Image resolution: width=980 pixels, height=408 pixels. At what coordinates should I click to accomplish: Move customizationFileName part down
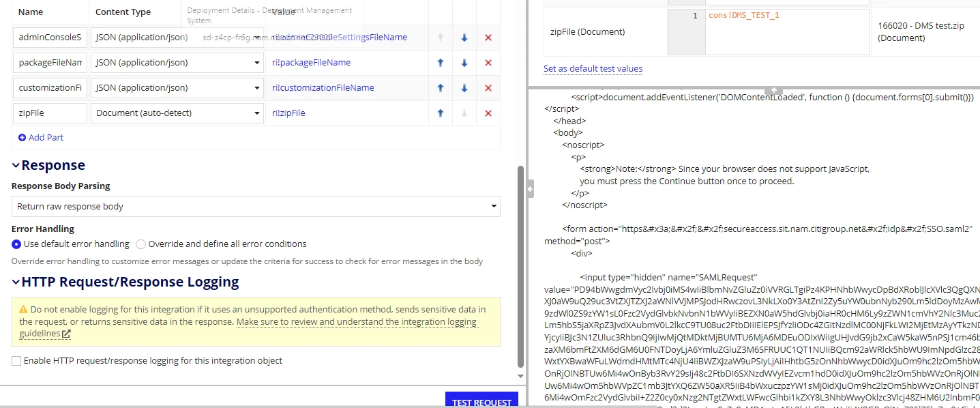click(x=464, y=88)
